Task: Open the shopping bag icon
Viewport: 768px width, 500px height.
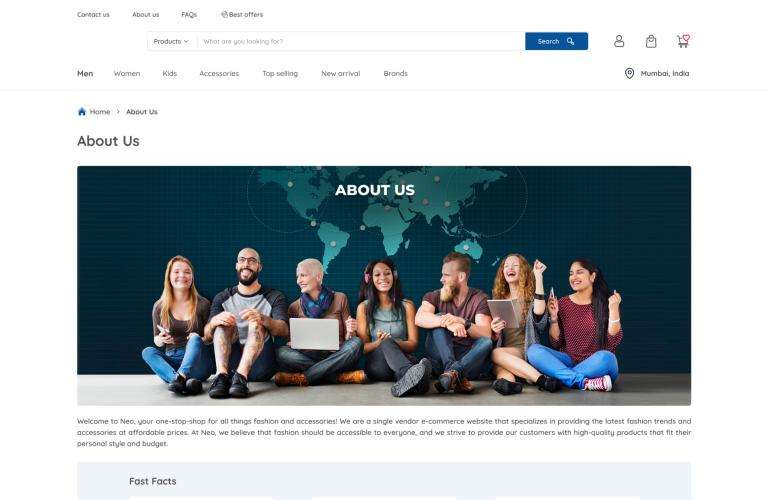Action: tap(651, 41)
